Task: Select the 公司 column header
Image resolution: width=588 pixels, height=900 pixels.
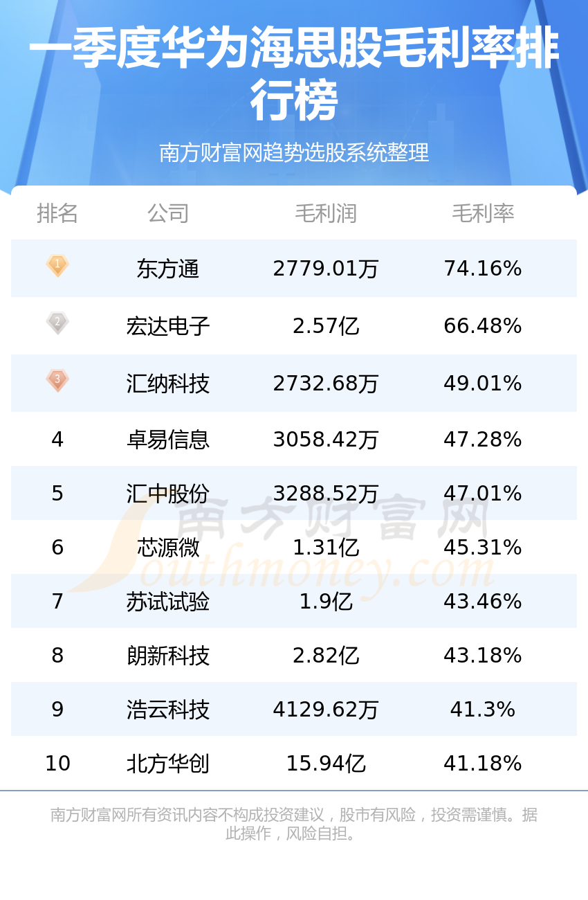Action: 168,213
